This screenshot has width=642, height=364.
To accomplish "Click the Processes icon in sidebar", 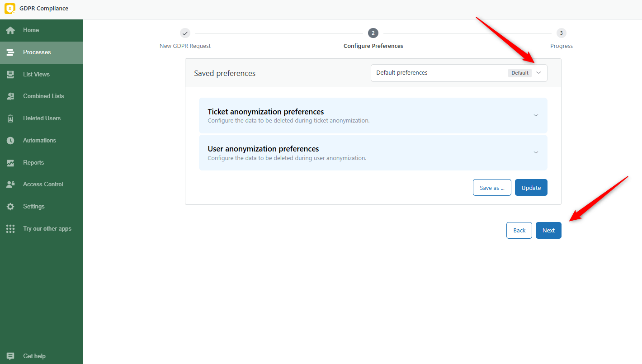I will (10, 52).
